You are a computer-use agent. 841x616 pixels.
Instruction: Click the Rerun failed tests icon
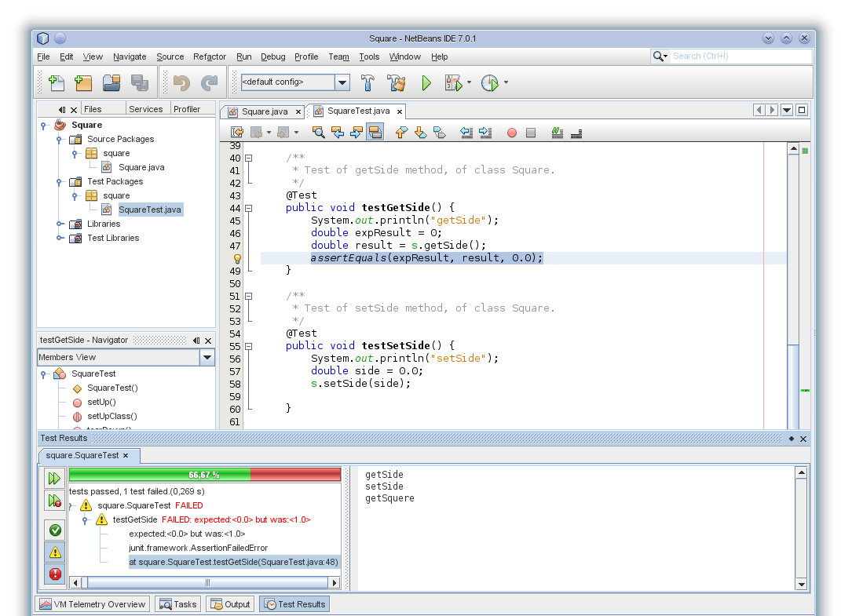click(55, 501)
